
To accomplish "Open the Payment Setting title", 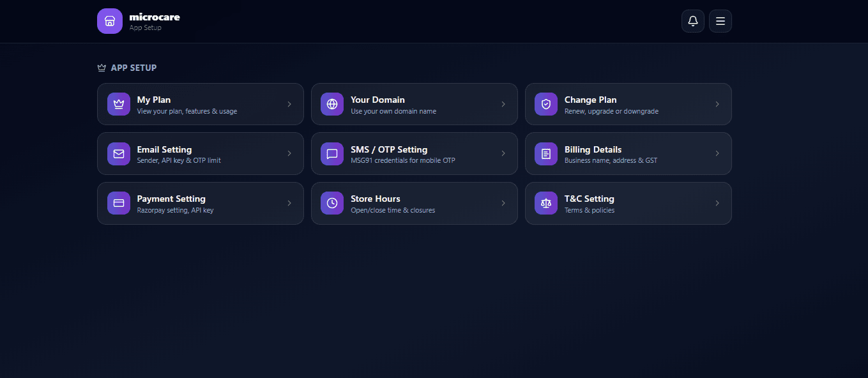I will pos(171,199).
